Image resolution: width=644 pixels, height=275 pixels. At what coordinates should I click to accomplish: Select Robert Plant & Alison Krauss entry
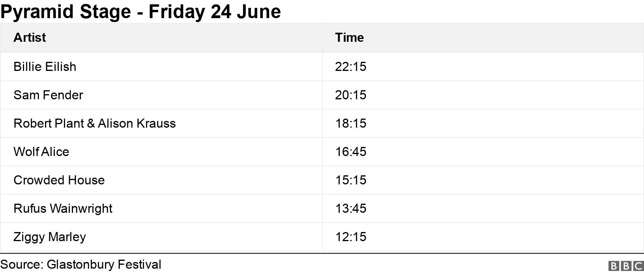pos(95,123)
